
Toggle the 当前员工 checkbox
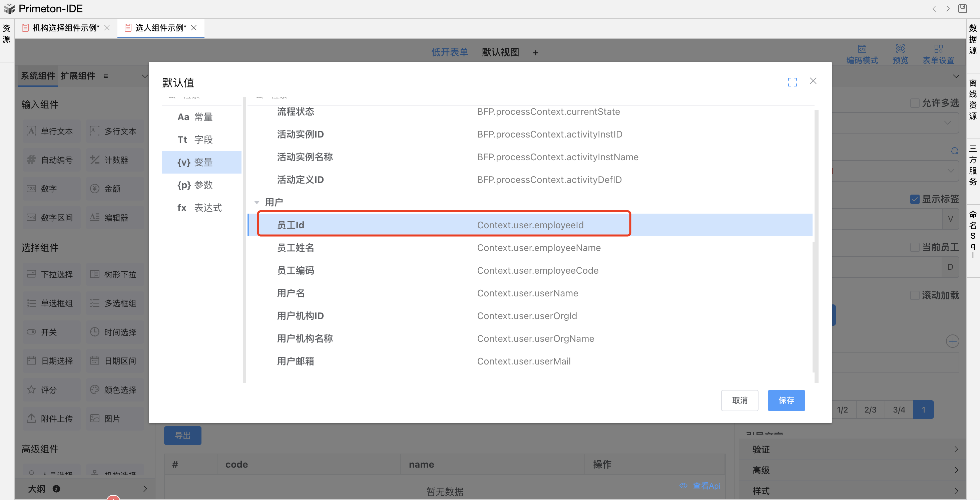(915, 247)
